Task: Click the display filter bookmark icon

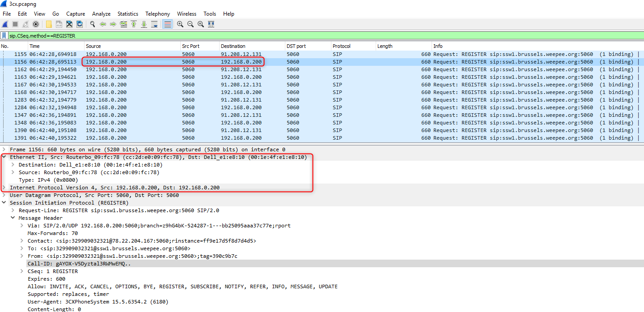Action: (x=4, y=35)
